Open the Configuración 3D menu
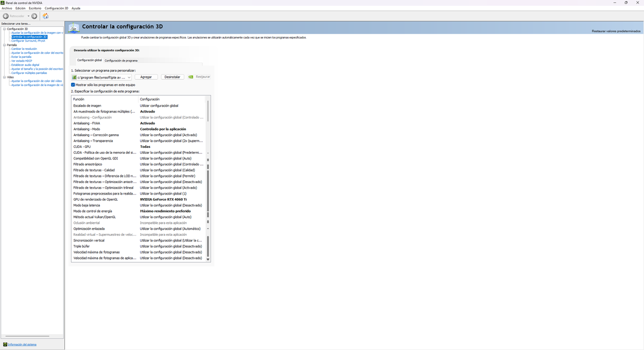 [56, 9]
